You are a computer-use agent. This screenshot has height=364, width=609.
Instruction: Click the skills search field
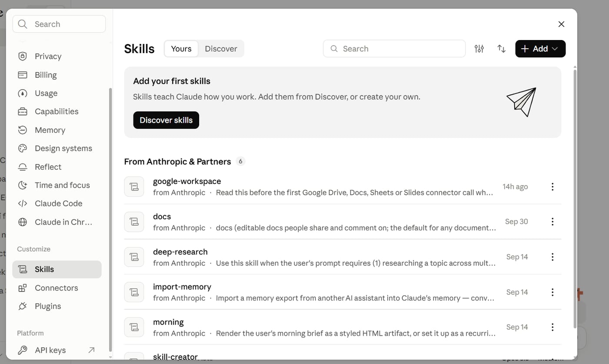click(394, 49)
